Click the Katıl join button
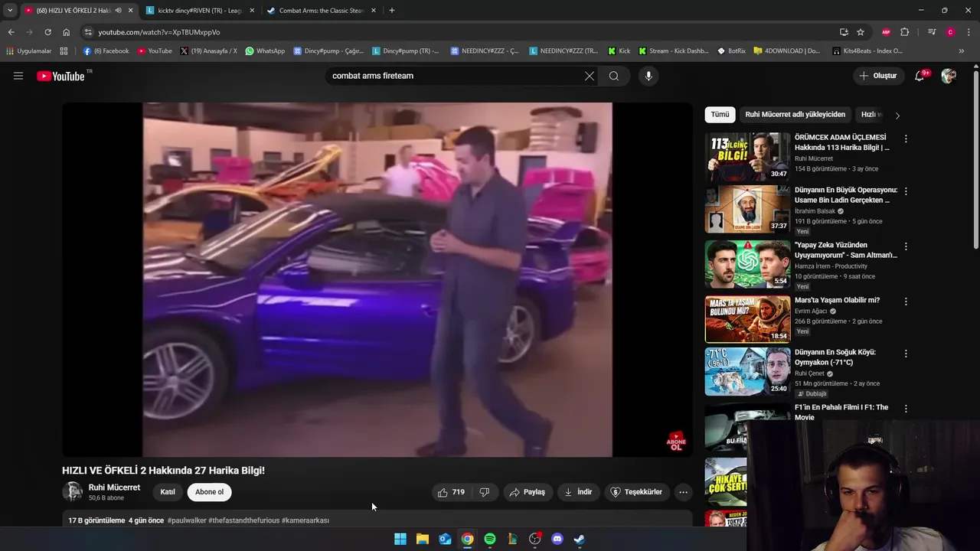The image size is (980, 551). coord(168,492)
